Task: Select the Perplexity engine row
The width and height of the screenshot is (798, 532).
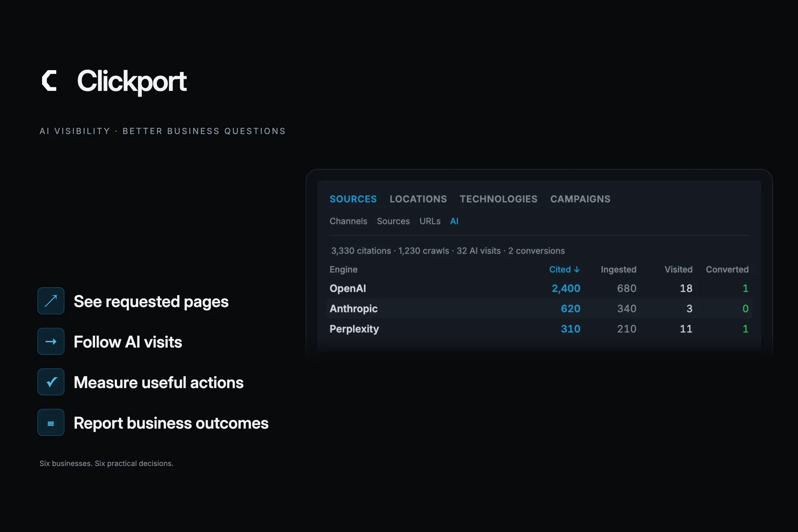Action: (x=539, y=329)
